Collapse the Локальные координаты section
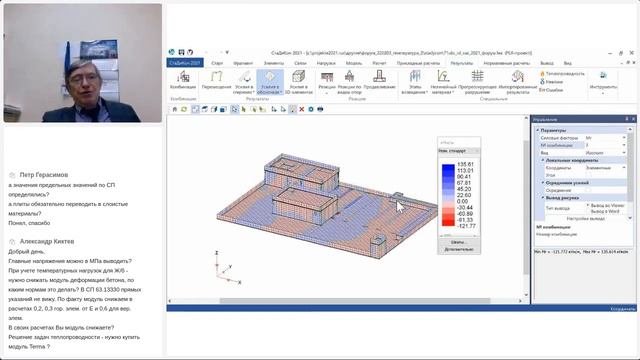 click(543, 160)
